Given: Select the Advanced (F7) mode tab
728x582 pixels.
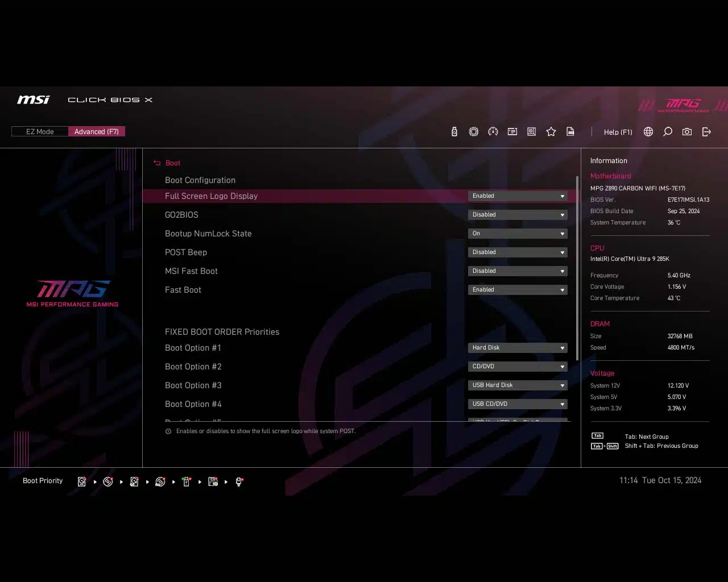Looking at the screenshot, I should coord(97,131).
